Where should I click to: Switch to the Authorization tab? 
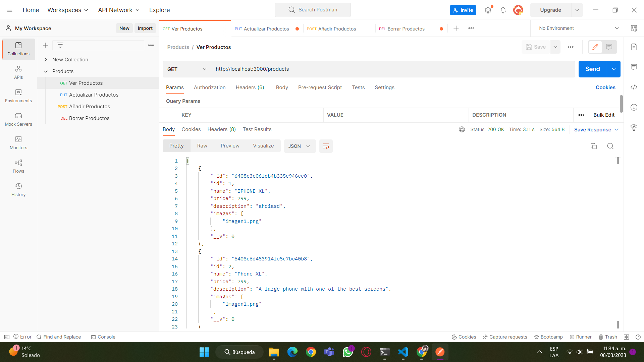(x=209, y=87)
